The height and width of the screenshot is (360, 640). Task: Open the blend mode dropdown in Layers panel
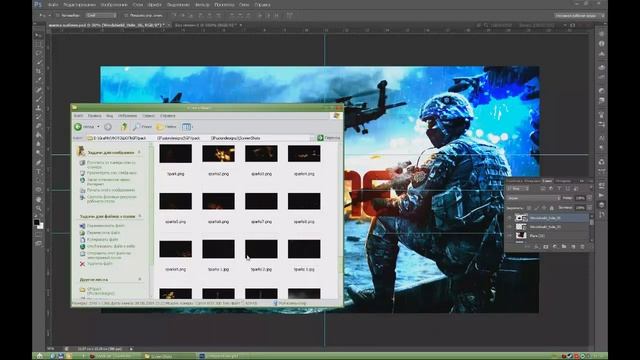(x=534, y=198)
